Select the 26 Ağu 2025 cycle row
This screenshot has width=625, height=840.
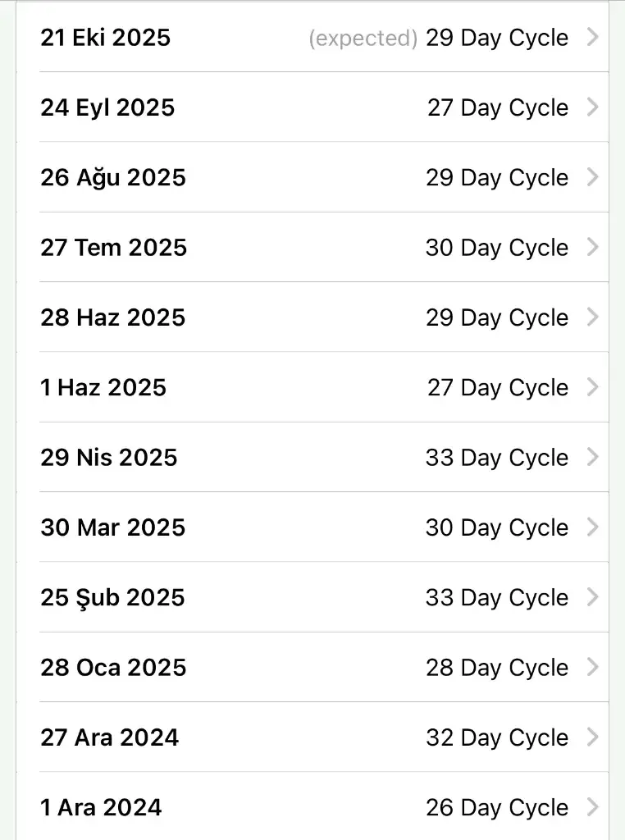(x=312, y=177)
